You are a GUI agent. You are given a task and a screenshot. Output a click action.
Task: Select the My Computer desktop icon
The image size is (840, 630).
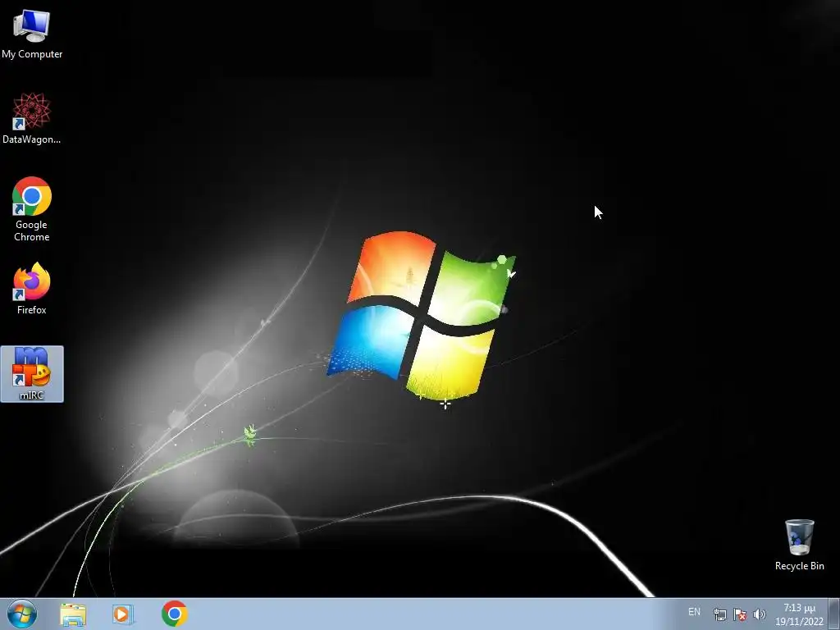click(x=32, y=34)
